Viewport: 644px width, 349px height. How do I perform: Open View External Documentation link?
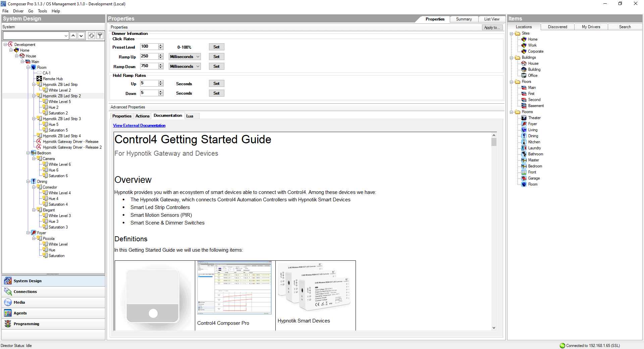[139, 126]
